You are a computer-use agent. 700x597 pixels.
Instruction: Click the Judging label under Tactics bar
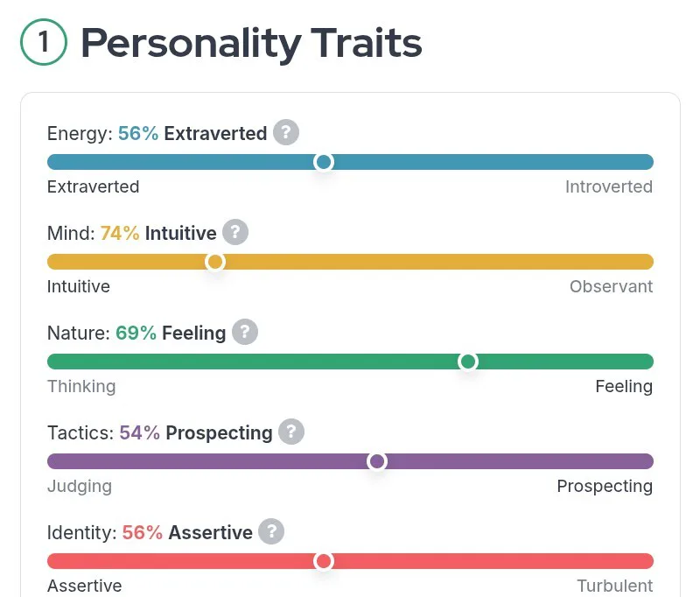pyautogui.click(x=80, y=486)
